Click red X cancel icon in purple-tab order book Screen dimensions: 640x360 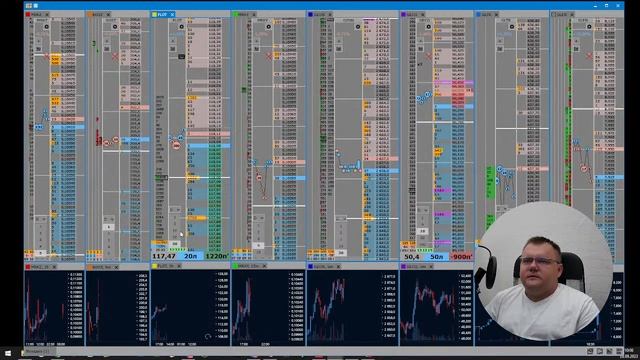[x=429, y=56]
